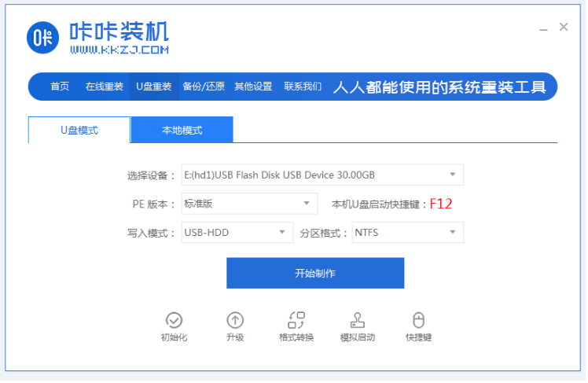Click the red F12 hotkey text
The width and height of the screenshot is (588, 383).
[443, 204]
